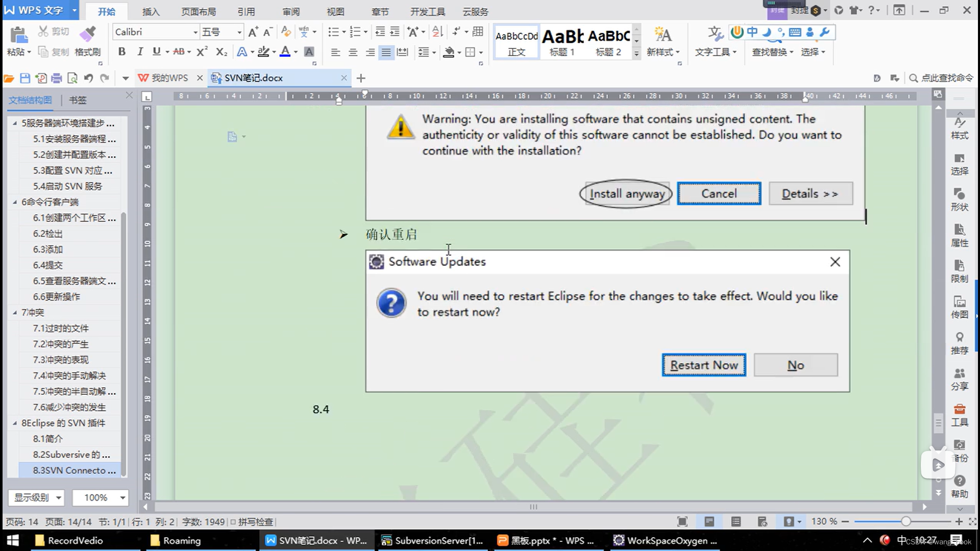Click the text highlight color pen
This screenshot has width=980, height=551.
pos(263,52)
